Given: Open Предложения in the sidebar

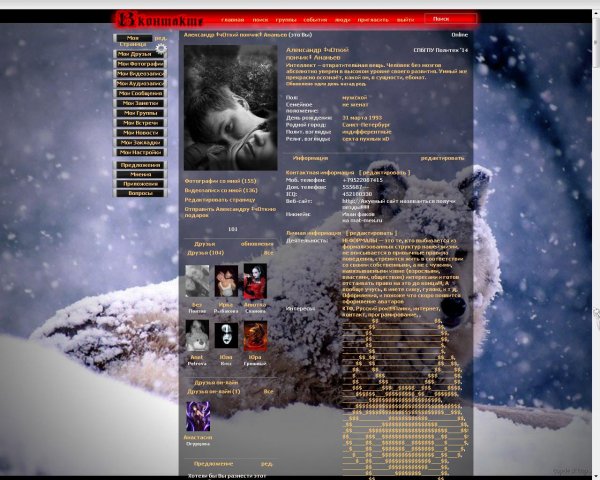Looking at the screenshot, I should point(140,165).
